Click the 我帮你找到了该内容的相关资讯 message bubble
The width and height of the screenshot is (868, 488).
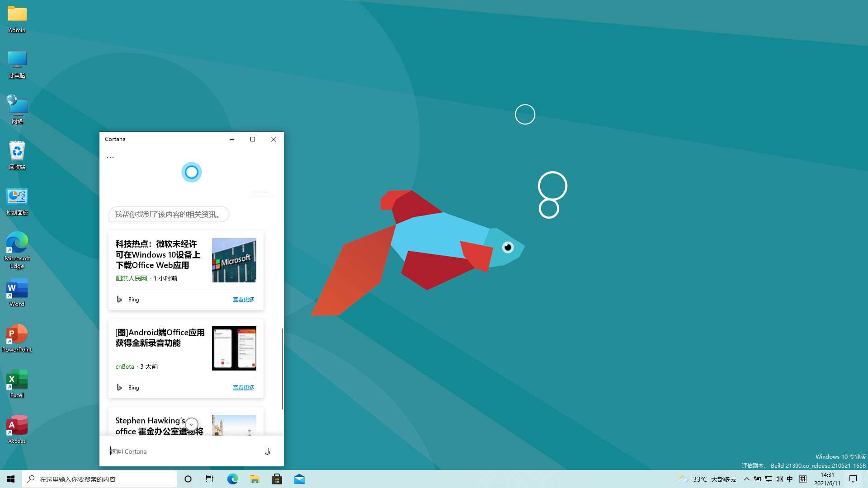(x=169, y=214)
